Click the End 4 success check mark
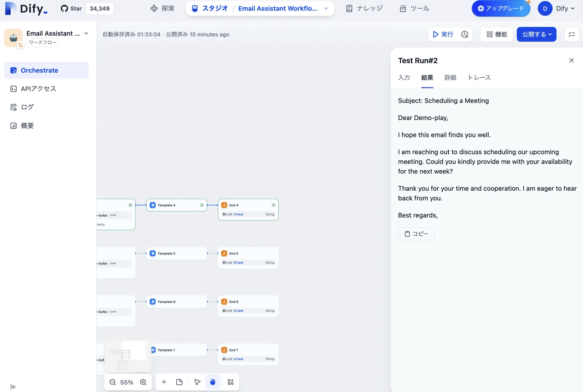This screenshot has height=392, width=583. pos(273,205)
